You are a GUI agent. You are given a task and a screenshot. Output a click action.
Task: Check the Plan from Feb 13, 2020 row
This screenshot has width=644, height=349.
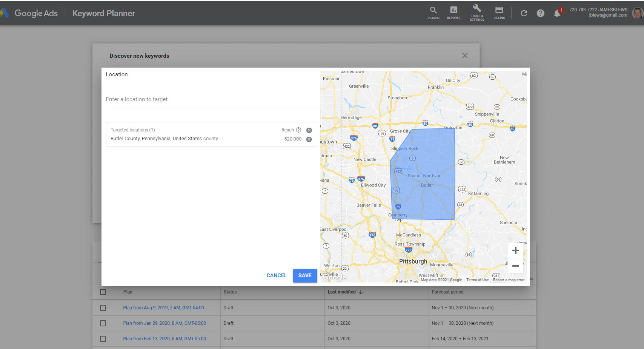pyautogui.click(x=103, y=339)
